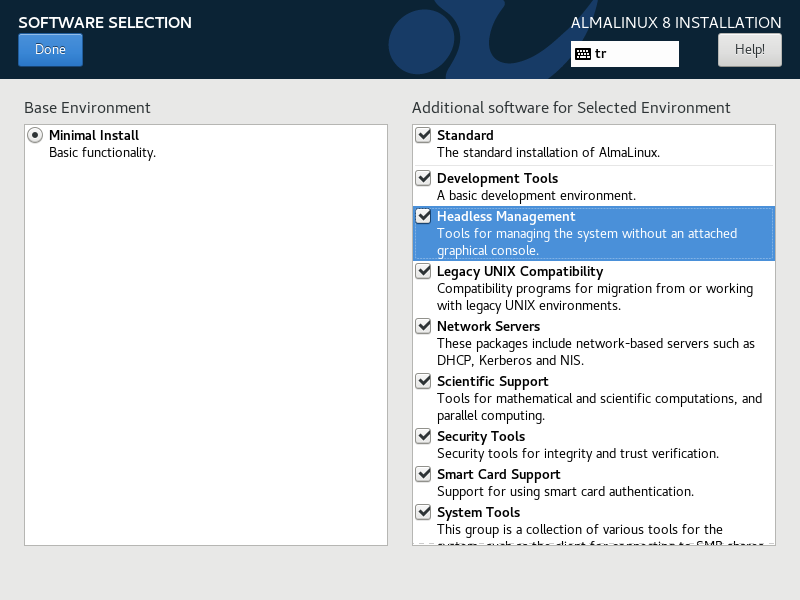
Task: Click 'Compatibility programs for migration' description
Action: pyautogui.click(x=595, y=297)
